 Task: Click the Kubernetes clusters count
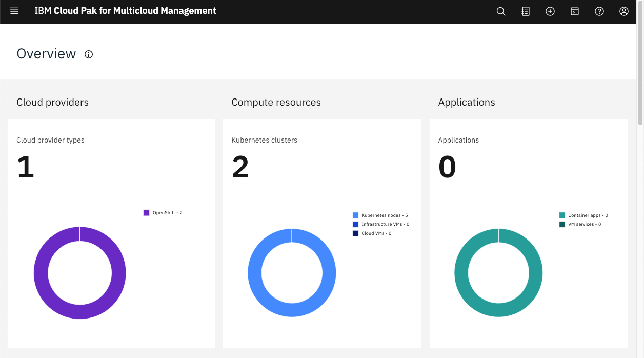pyautogui.click(x=239, y=167)
